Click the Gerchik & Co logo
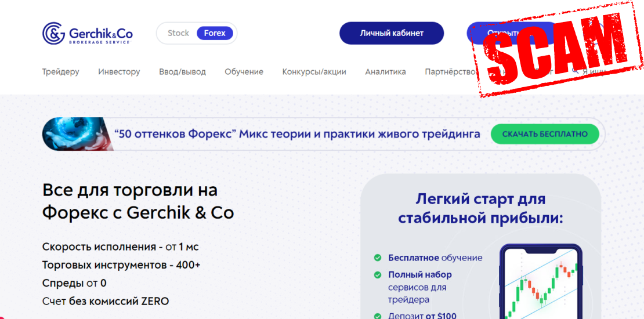644x319 pixels. [88, 33]
